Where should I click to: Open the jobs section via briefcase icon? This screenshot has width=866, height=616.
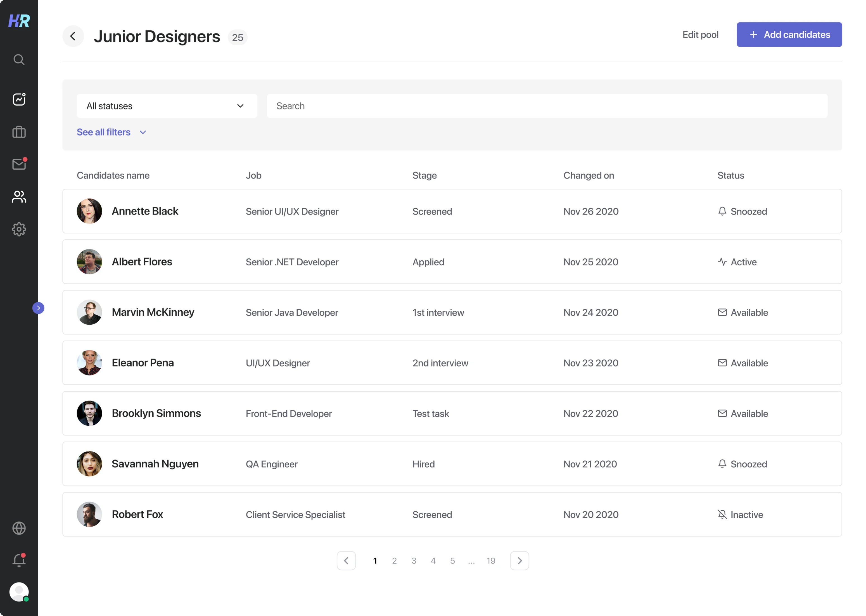19,132
